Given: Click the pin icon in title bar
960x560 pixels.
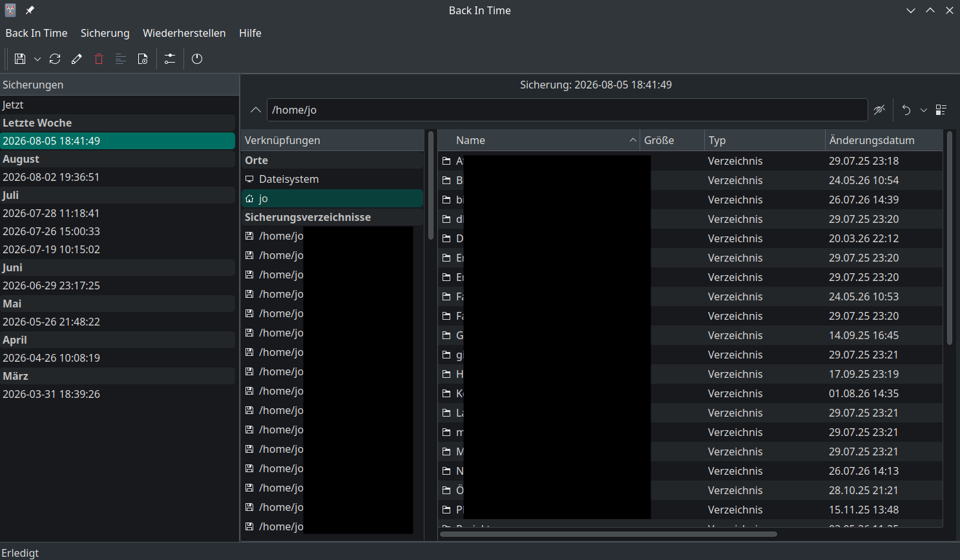Looking at the screenshot, I should [x=30, y=10].
